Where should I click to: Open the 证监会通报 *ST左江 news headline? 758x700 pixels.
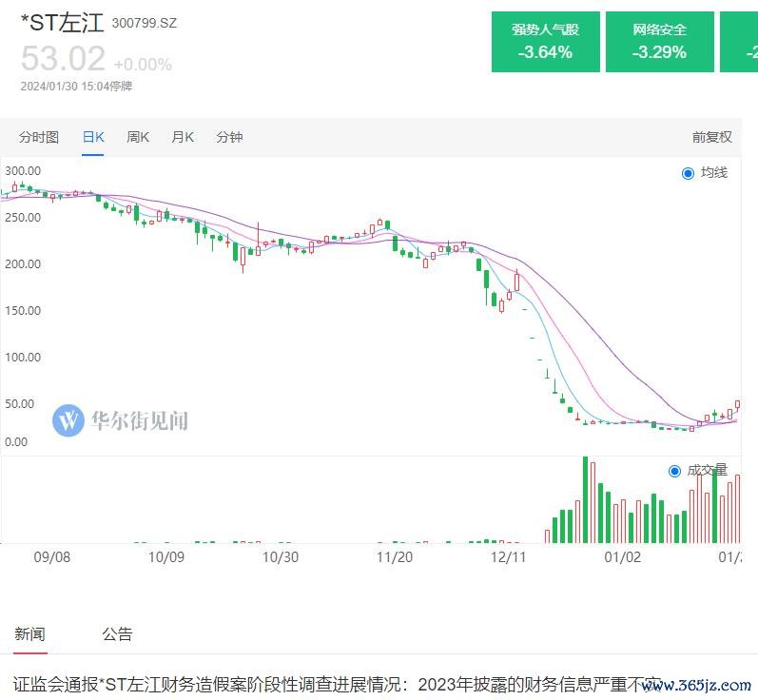pyautogui.click(x=337, y=685)
